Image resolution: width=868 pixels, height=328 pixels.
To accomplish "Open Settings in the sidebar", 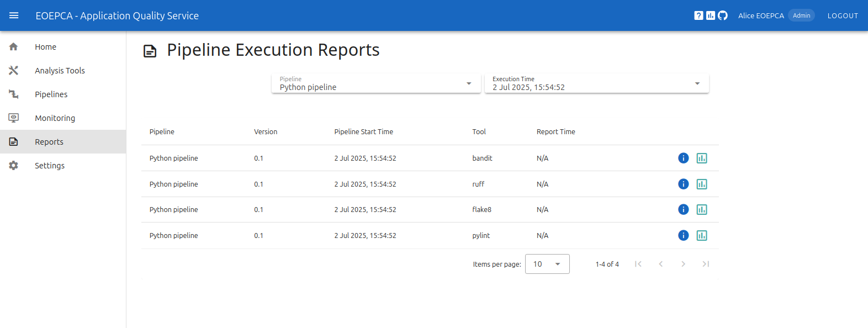I will 63,166.
